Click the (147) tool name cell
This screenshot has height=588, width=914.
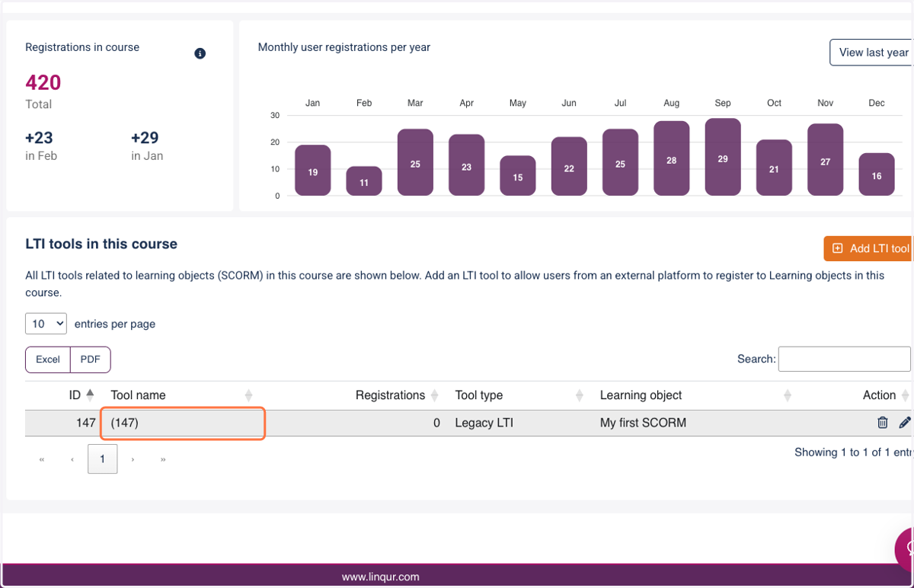pyautogui.click(x=183, y=423)
